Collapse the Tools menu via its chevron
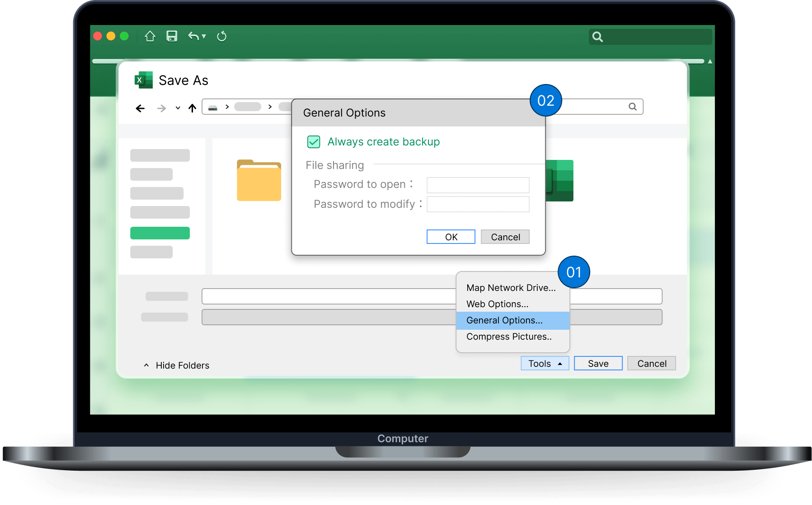The image size is (812, 505). click(x=560, y=363)
